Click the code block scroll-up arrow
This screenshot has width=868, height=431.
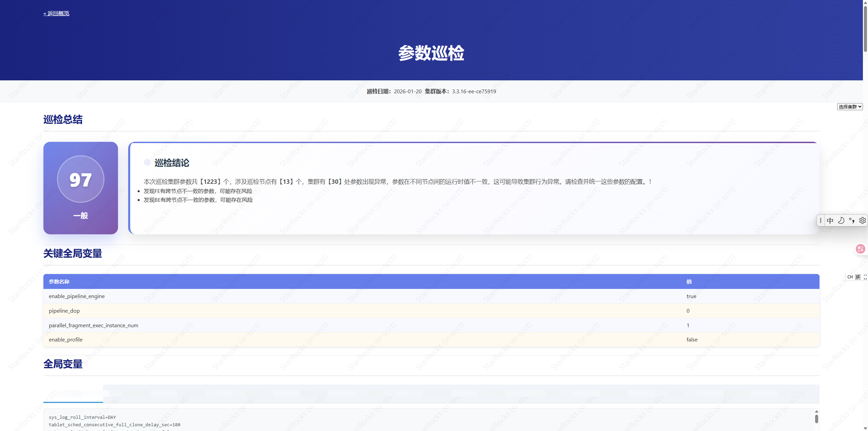[x=816, y=412]
